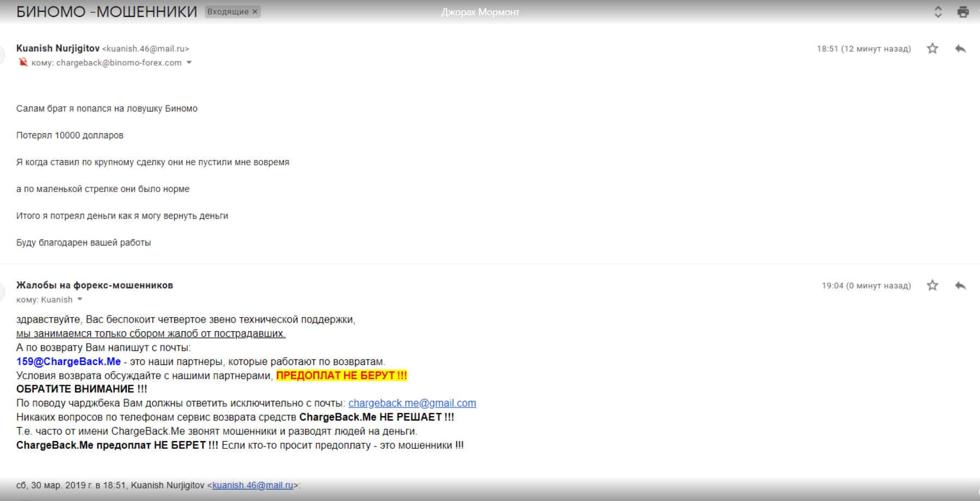
Task: Reply to the Жалобы на форекс-мошенников message
Action: coord(960,285)
